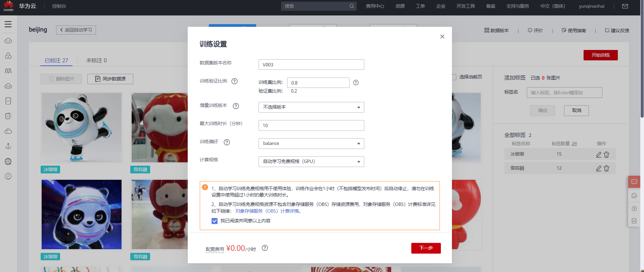Viewport: 644px width, 272px height.
Task: Click the wave-shaped icon in left sidebar
Action: click(8, 71)
